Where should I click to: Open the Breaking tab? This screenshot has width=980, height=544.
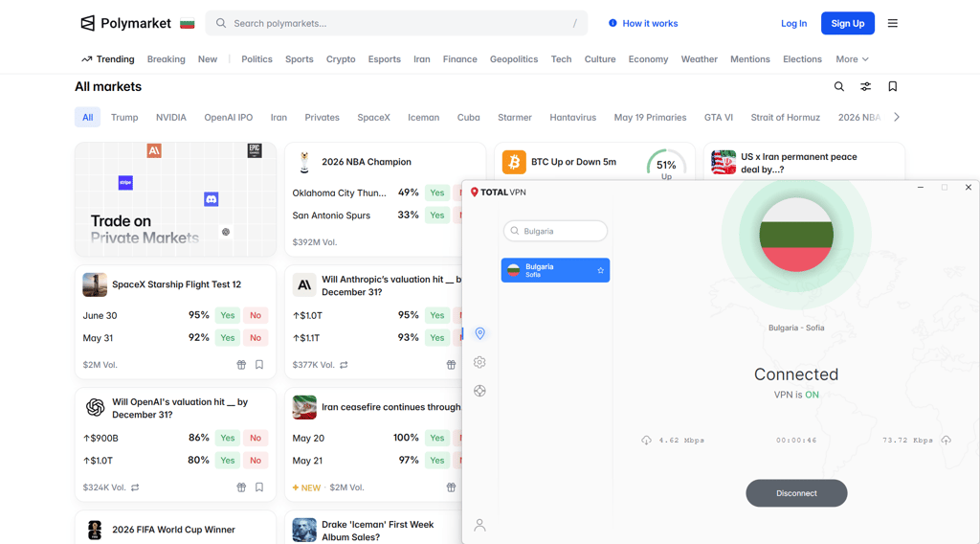167,58
